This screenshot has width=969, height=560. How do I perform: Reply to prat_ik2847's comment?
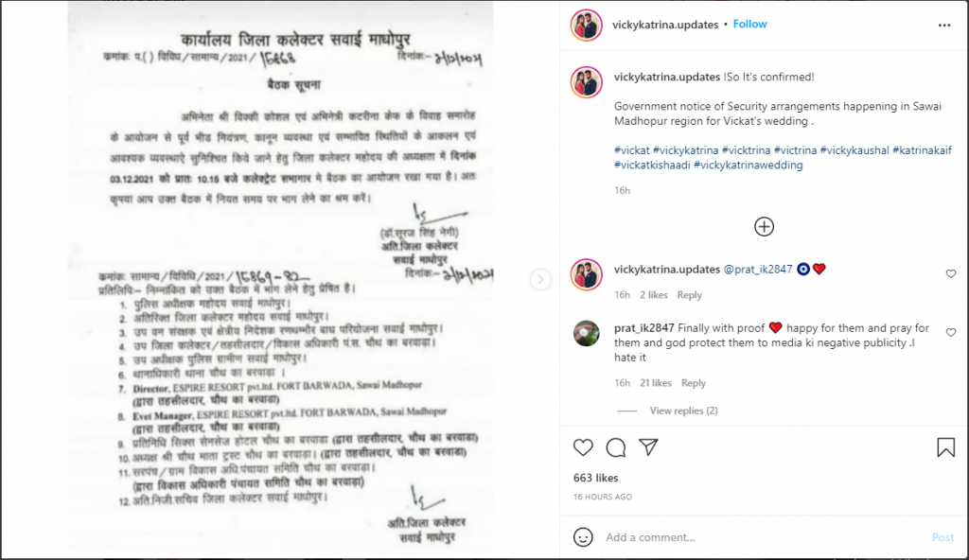pos(694,383)
